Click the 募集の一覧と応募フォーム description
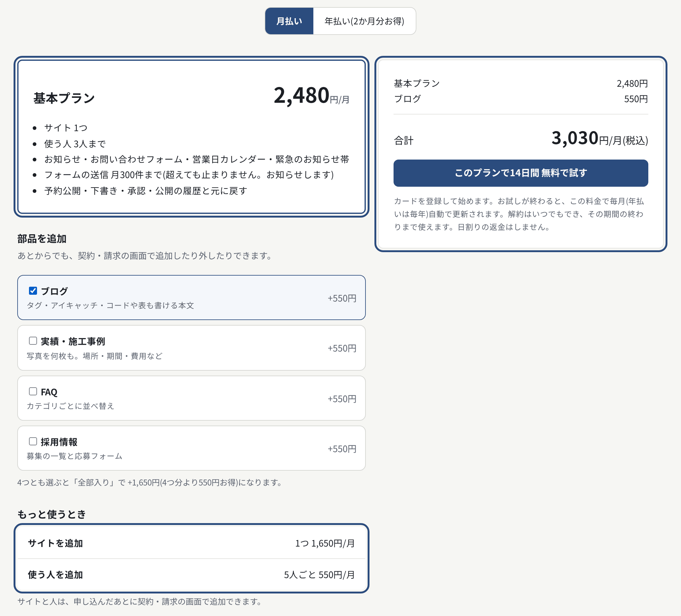 pos(74,456)
